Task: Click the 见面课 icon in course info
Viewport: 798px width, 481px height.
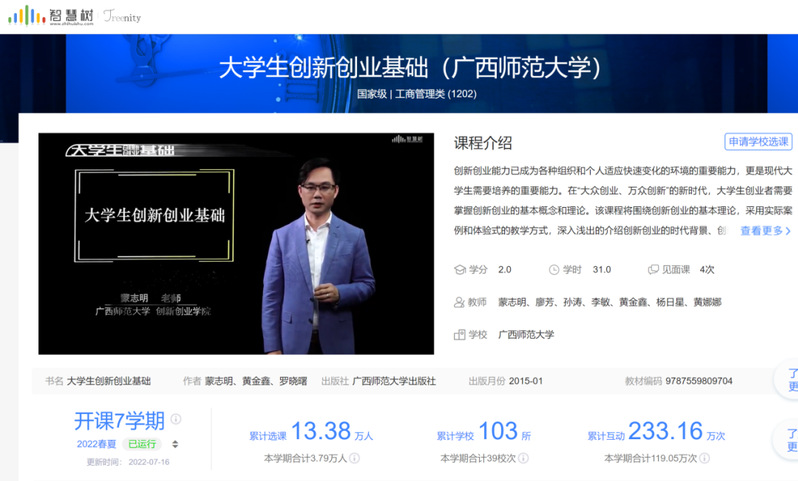Action: [653, 270]
